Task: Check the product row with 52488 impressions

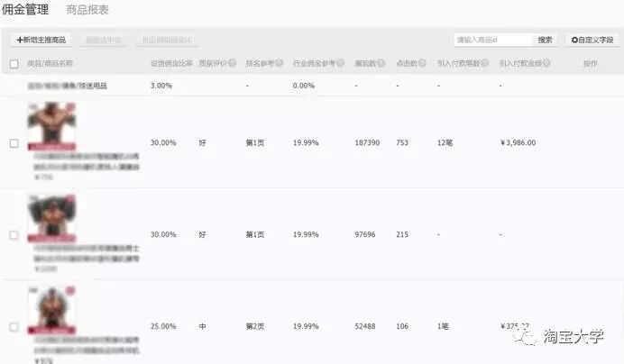Action: [14, 326]
